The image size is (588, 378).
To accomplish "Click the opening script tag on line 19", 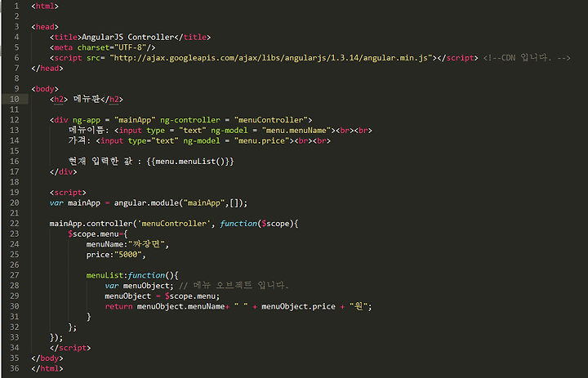I will [68, 193].
